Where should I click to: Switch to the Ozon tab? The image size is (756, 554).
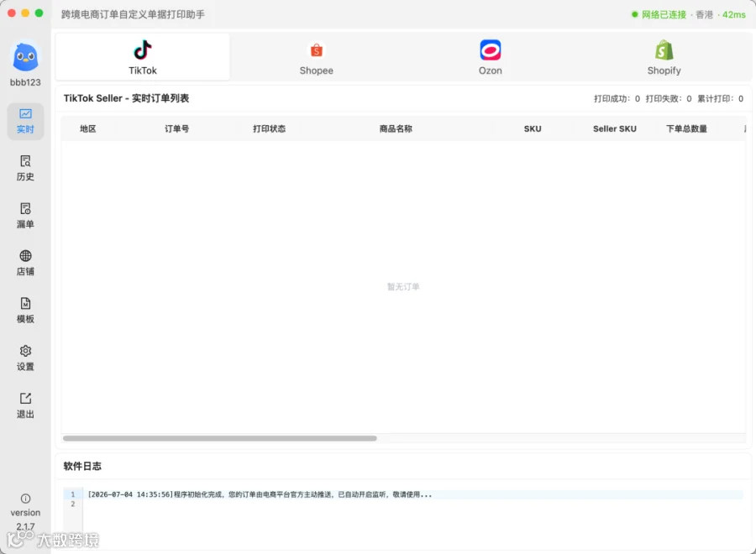(491, 57)
